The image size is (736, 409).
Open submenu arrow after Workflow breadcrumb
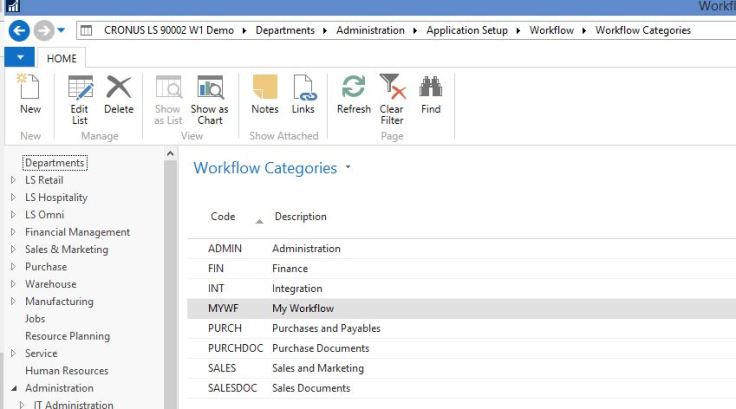pos(584,31)
